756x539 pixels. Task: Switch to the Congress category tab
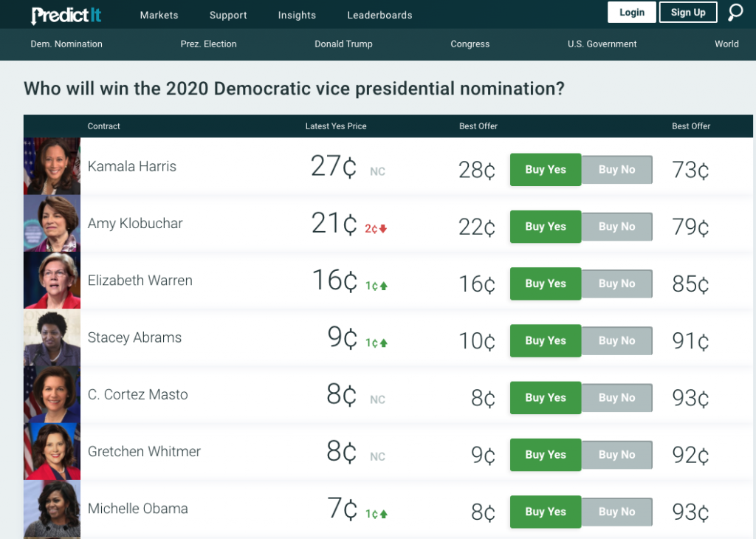click(470, 44)
